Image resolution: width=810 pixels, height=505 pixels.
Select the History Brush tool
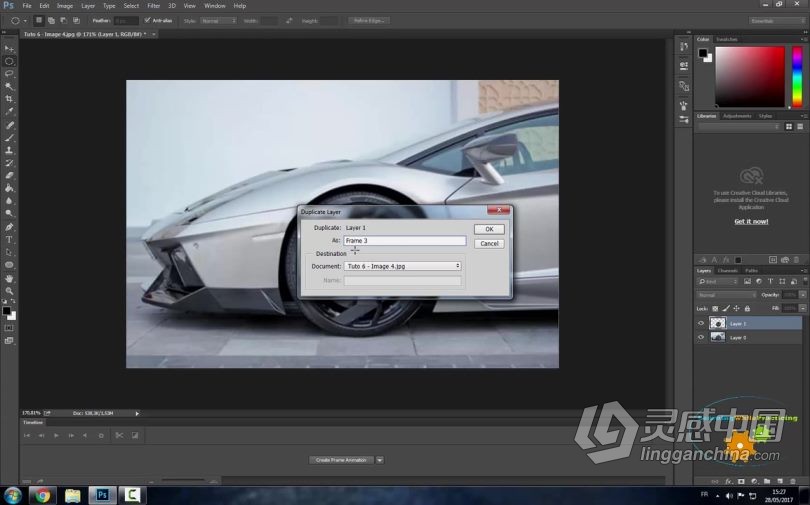(9, 163)
